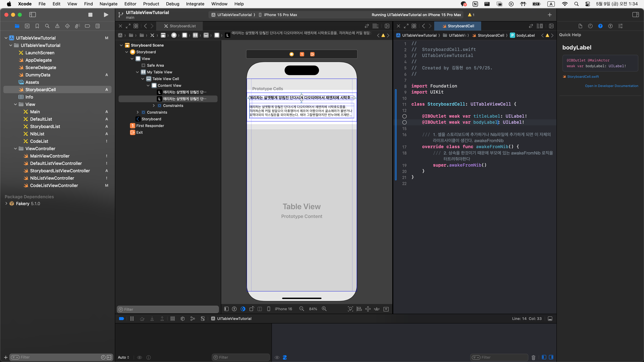Select the Project navigator folder icon
Image resolution: width=644 pixels, height=362 pixels.
coord(17,26)
